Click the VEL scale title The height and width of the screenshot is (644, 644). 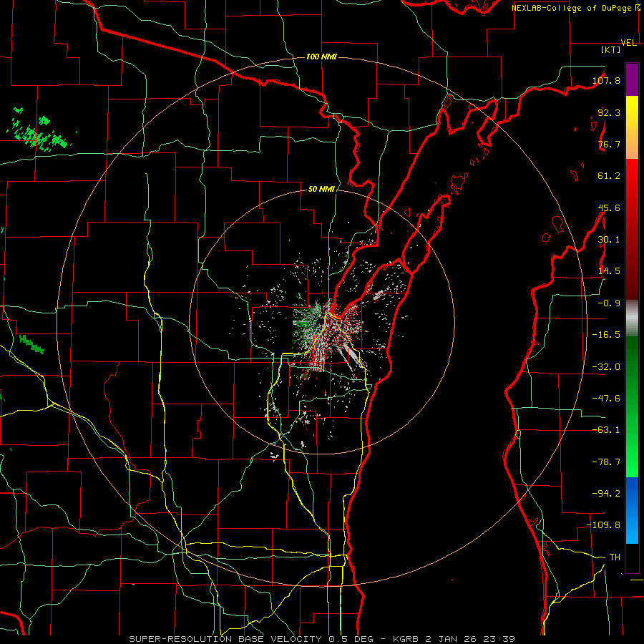coord(628,43)
